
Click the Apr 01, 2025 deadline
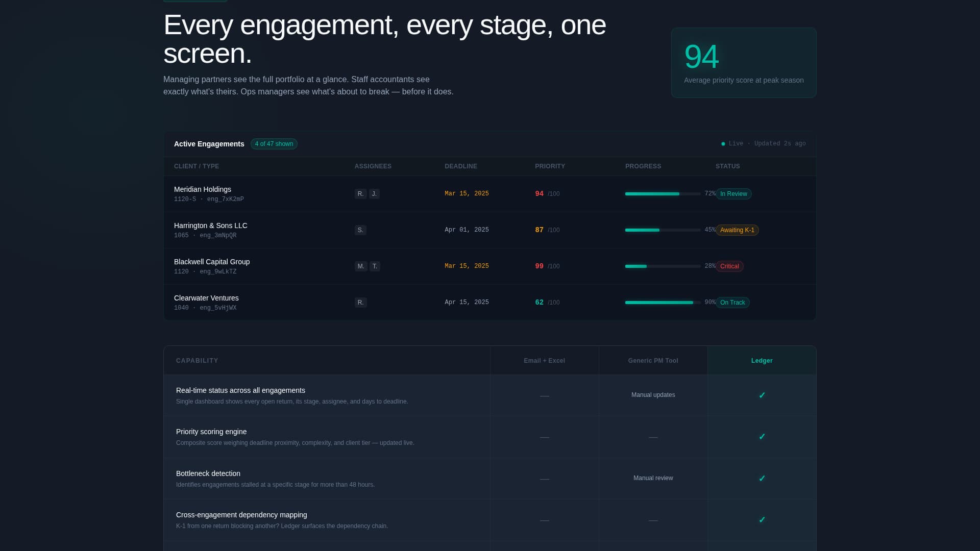467,230
